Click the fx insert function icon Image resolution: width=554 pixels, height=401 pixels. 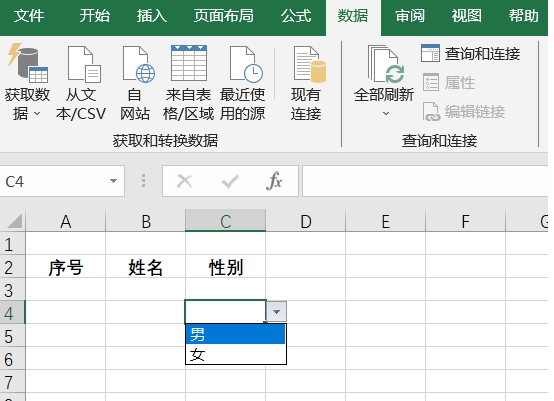click(274, 181)
